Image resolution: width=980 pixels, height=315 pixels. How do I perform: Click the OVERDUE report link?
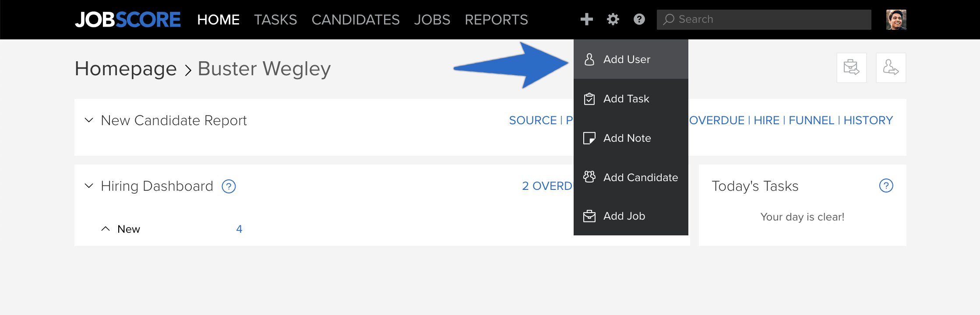717,120
